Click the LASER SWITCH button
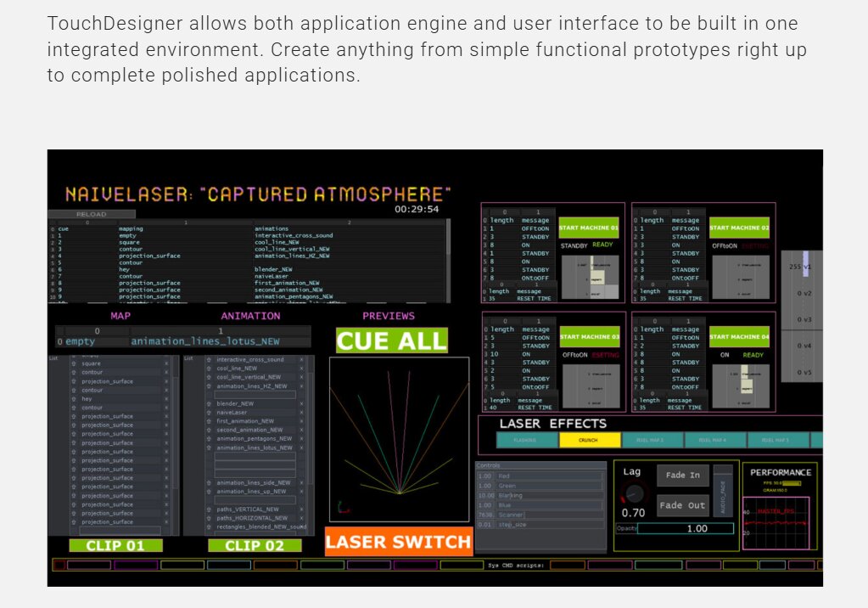 pyautogui.click(x=398, y=543)
